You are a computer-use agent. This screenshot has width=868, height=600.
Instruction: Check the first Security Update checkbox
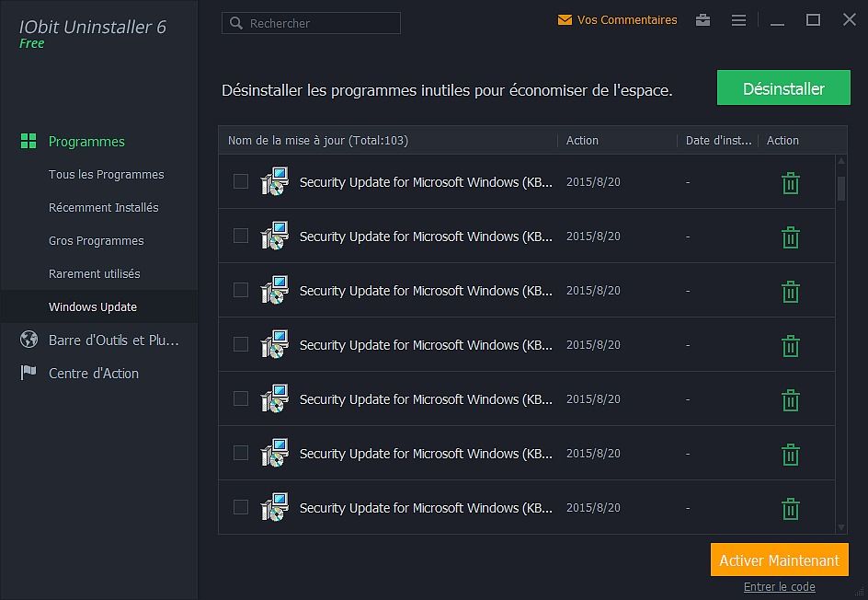[241, 182]
